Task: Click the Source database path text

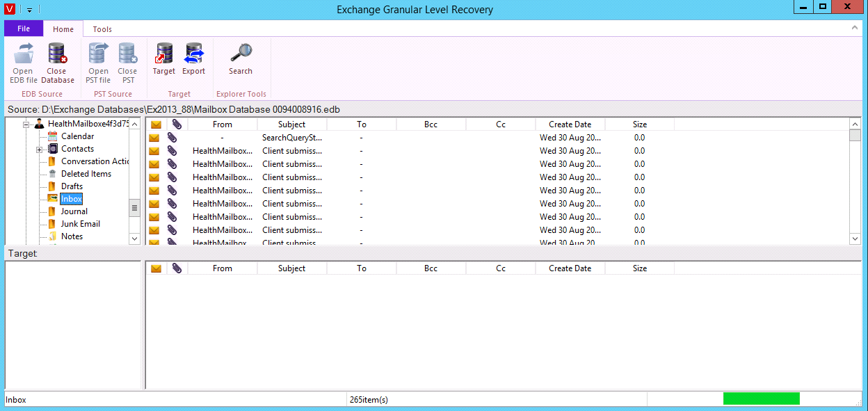Action: click(174, 109)
